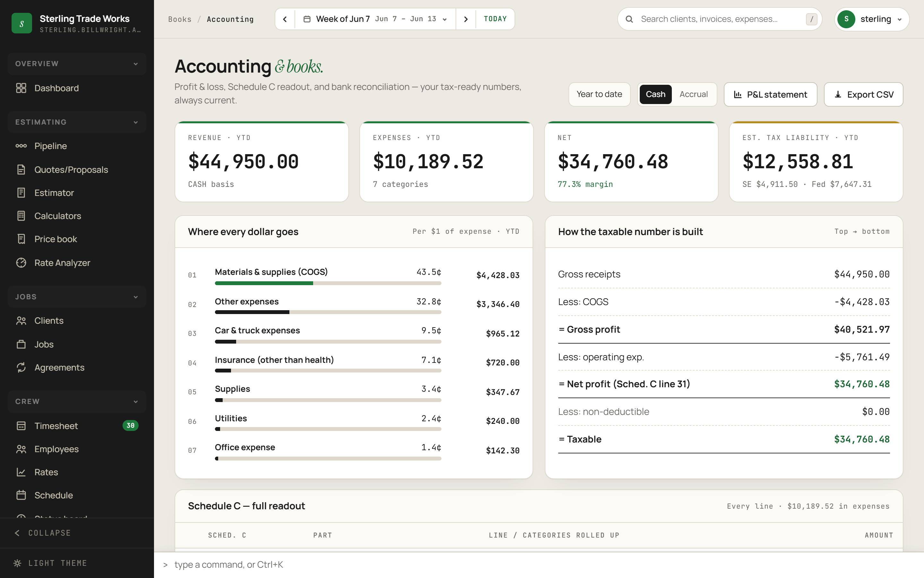The height and width of the screenshot is (578, 924).
Task: Click Net profit (Sched. C line 31)
Action: [x=724, y=384]
